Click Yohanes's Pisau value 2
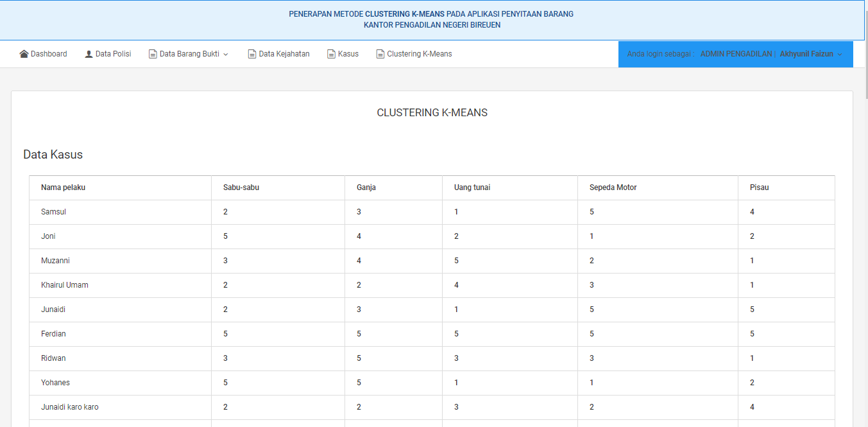The width and height of the screenshot is (868, 427). click(752, 383)
